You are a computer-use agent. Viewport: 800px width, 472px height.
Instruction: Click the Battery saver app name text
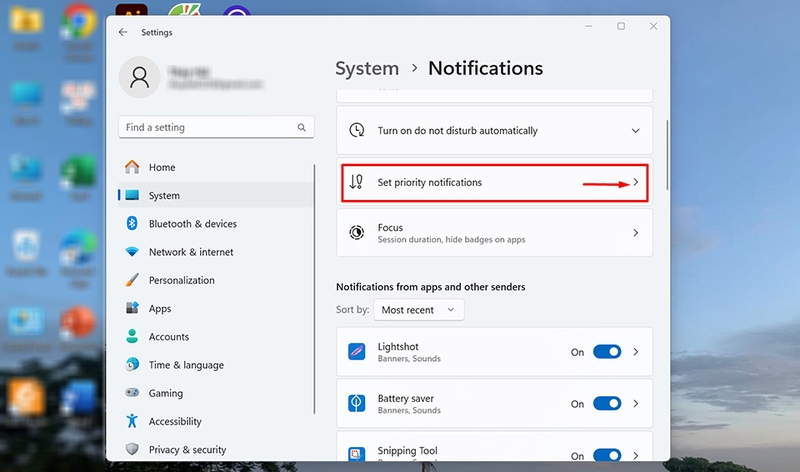[406, 398]
